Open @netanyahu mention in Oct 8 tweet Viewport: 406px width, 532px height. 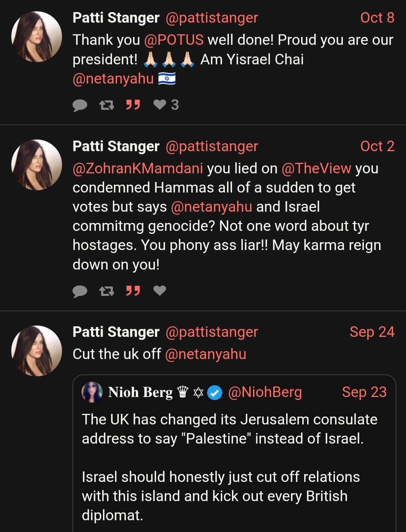click(113, 79)
